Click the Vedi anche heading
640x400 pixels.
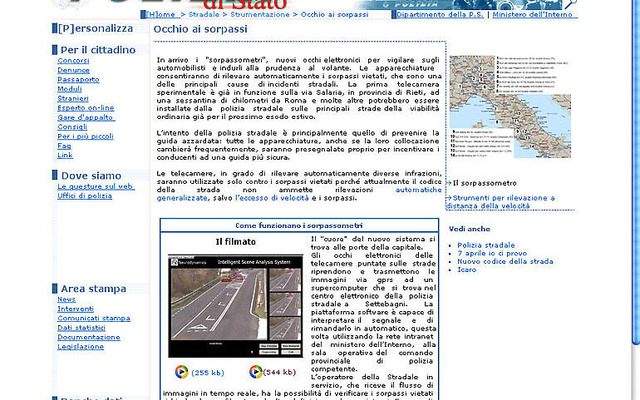point(469,229)
